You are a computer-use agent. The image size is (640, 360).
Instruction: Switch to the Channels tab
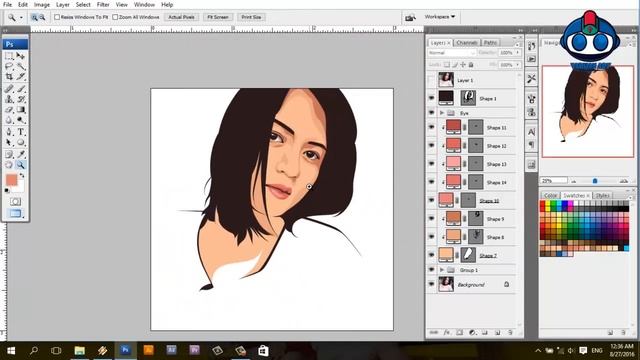(x=467, y=42)
